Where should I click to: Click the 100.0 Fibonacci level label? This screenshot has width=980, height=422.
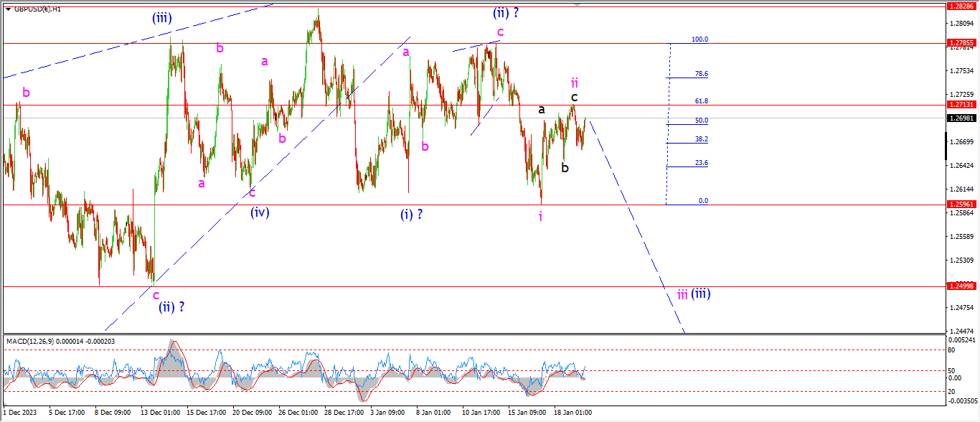tap(699, 39)
